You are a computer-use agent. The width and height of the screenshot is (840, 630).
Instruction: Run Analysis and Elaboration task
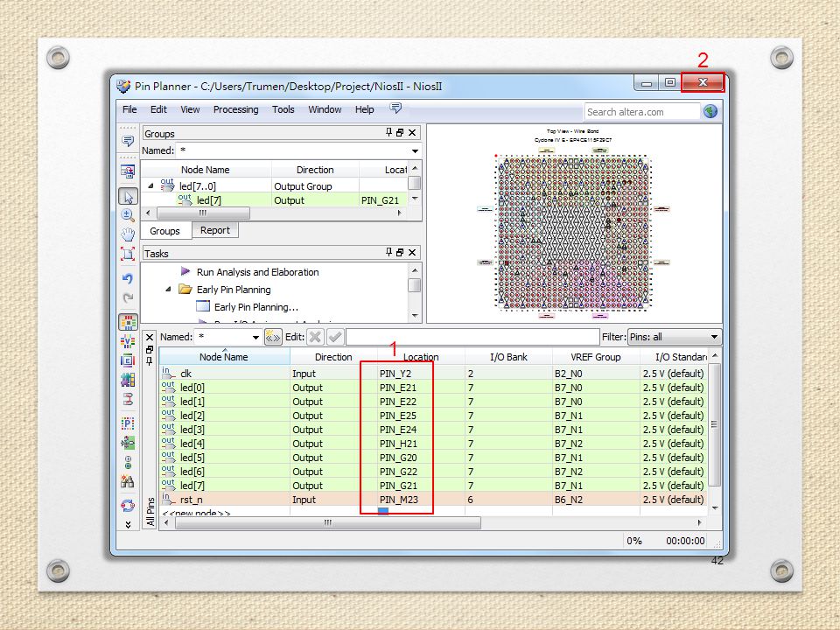click(257, 272)
